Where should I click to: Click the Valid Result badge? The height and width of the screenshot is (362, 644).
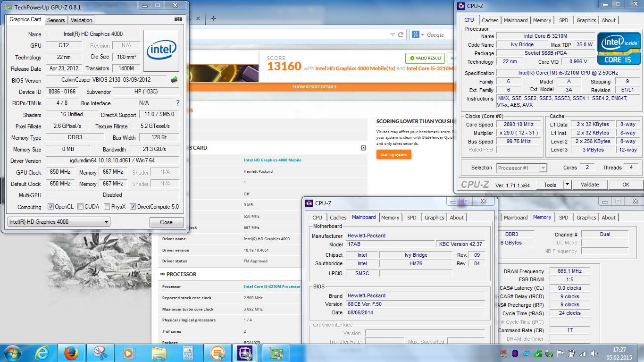click(425, 58)
